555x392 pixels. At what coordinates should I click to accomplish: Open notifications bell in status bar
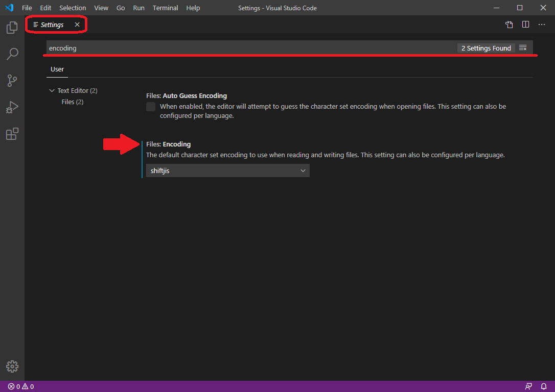(544, 386)
